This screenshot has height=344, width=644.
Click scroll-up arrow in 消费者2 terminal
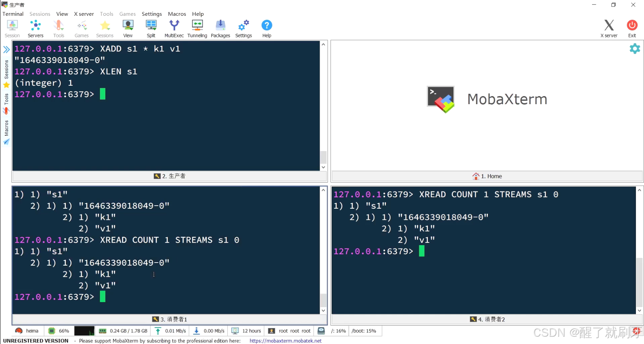click(x=639, y=190)
